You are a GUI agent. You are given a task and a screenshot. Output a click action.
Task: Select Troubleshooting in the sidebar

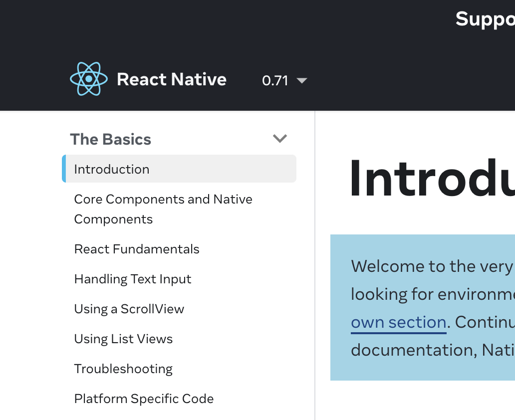123,369
